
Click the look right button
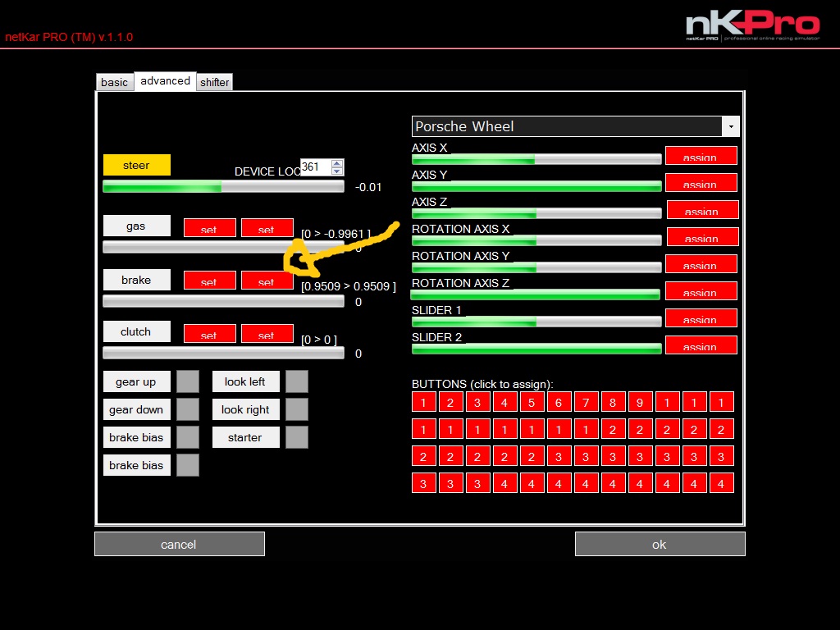pyautogui.click(x=246, y=409)
